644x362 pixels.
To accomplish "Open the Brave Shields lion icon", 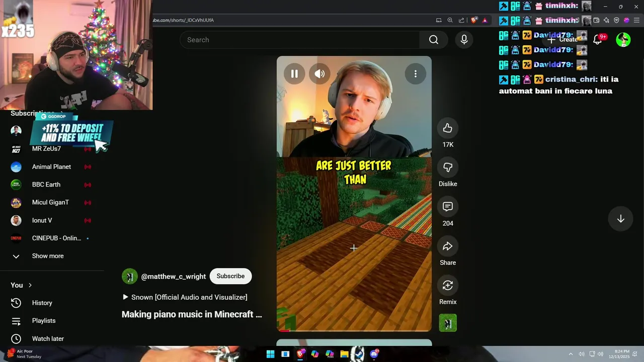I will 474,20.
